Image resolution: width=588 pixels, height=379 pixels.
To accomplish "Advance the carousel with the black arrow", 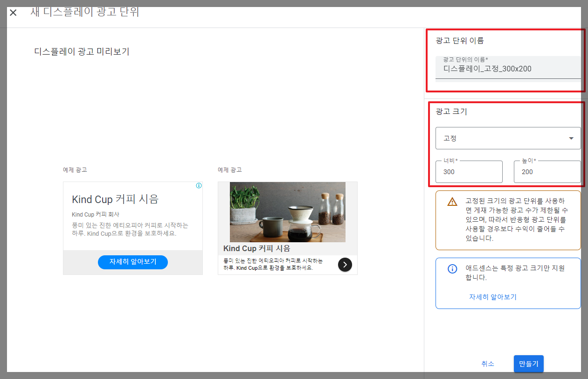I will pyautogui.click(x=345, y=265).
